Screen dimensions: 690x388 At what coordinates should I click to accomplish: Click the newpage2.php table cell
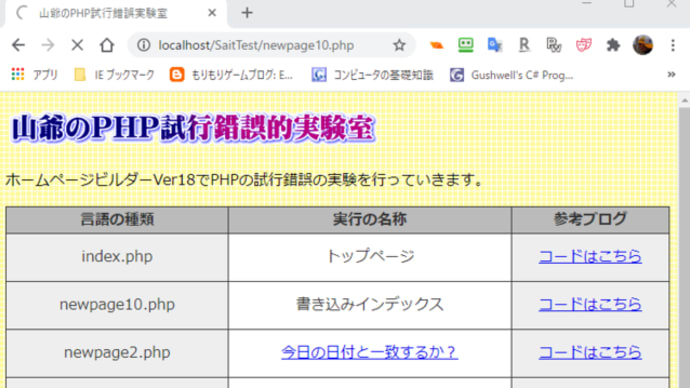coord(117,353)
